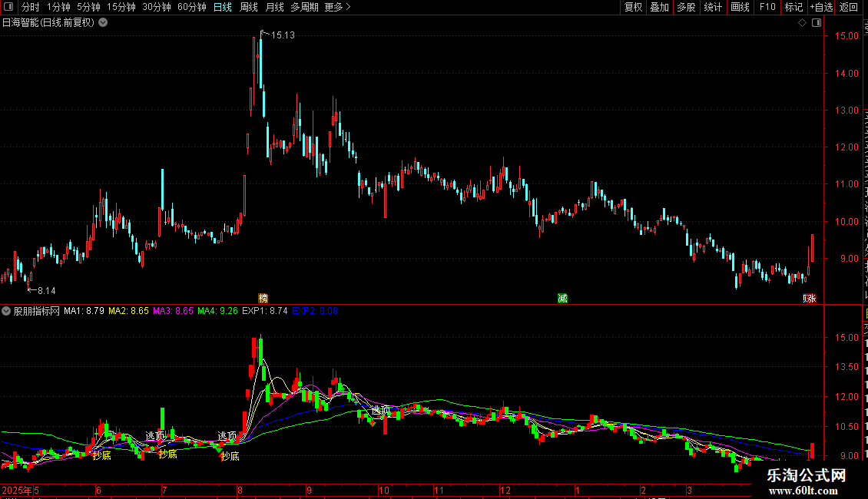Viewport: 868px width, 499px height.
Task: Click the MA1: 8.79 indicator value
Action: tap(84, 311)
